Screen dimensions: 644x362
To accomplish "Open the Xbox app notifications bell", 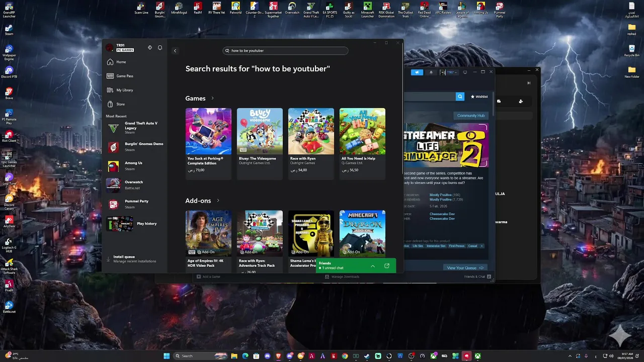I will (160, 48).
